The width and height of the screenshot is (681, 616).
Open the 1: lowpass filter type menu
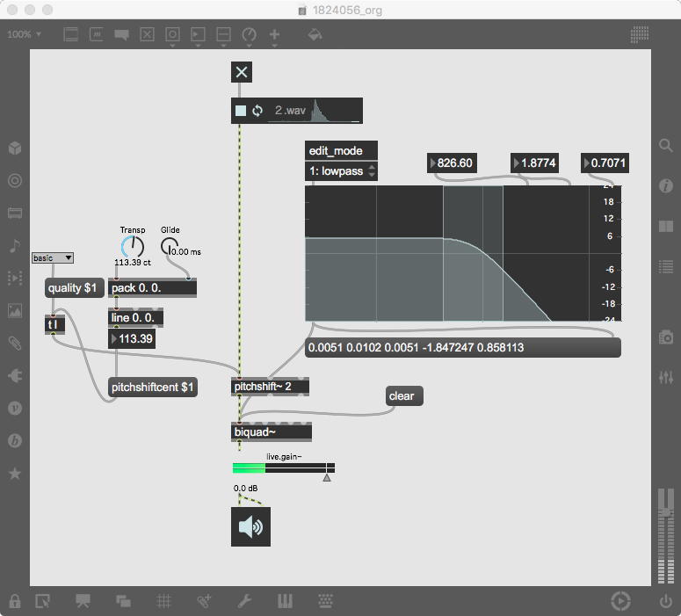tap(341, 171)
